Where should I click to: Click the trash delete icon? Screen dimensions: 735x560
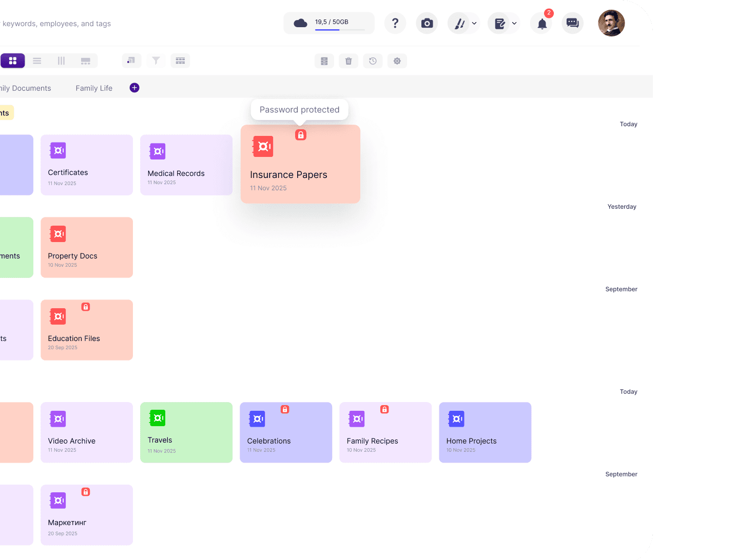coord(349,61)
